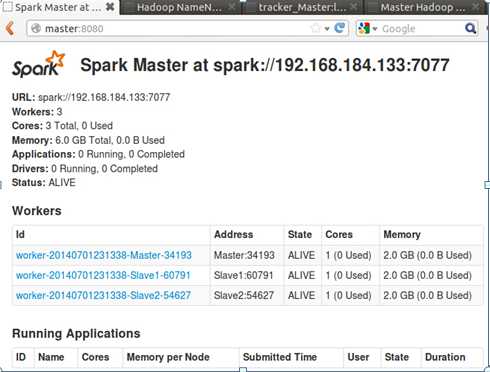Click the Spark Master page title heading
The image size is (490, 372).
[x=265, y=65]
